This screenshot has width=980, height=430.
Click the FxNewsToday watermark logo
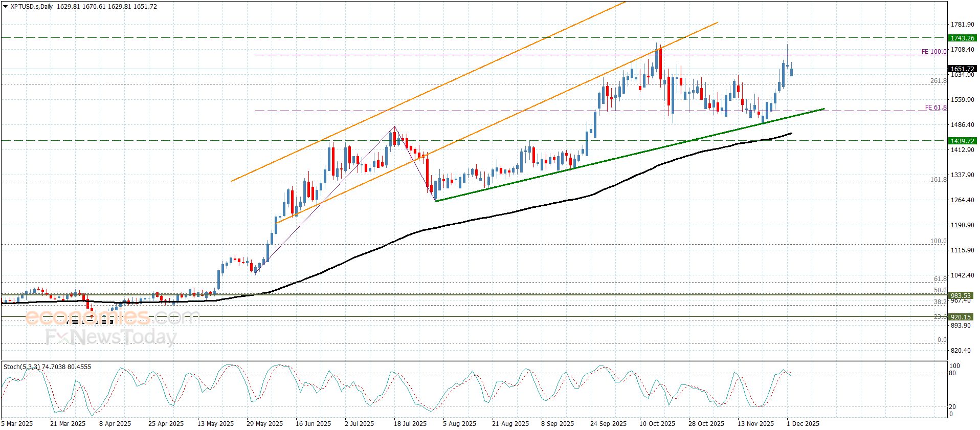[x=111, y=337]
